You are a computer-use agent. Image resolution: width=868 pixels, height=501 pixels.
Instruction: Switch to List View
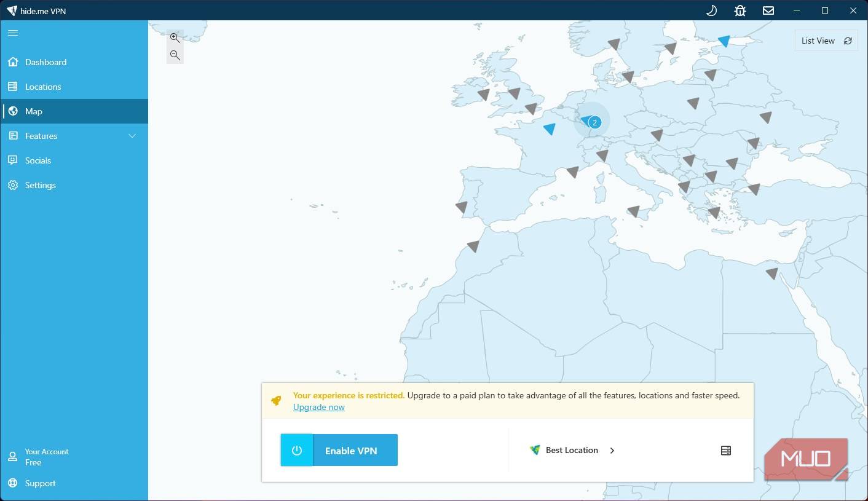(818, 41)
